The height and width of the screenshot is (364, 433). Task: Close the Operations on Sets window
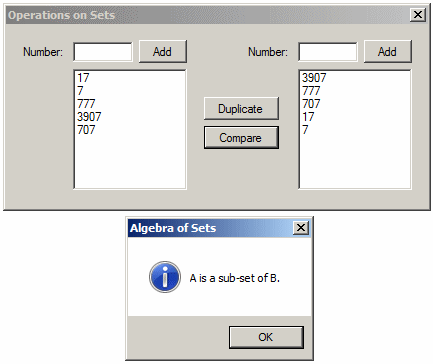(418, 15)
